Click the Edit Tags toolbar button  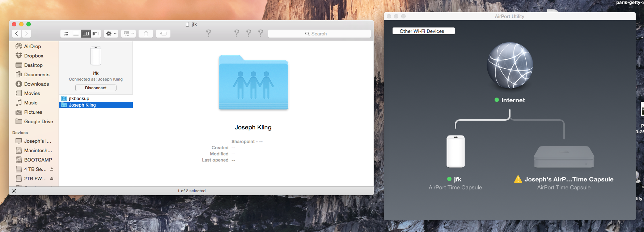tap(163, 34)
